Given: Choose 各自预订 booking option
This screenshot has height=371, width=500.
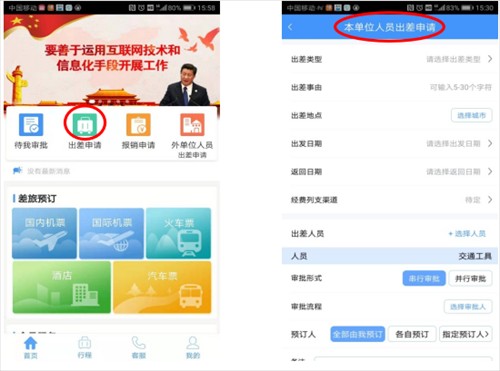Looking at the screenshot, I should coord(412,334).
